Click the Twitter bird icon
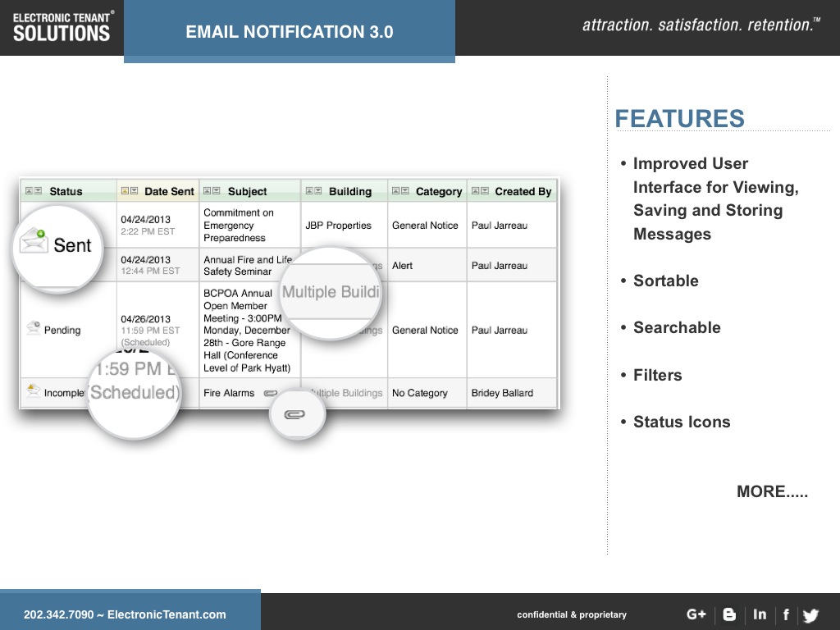 point(810,615)
